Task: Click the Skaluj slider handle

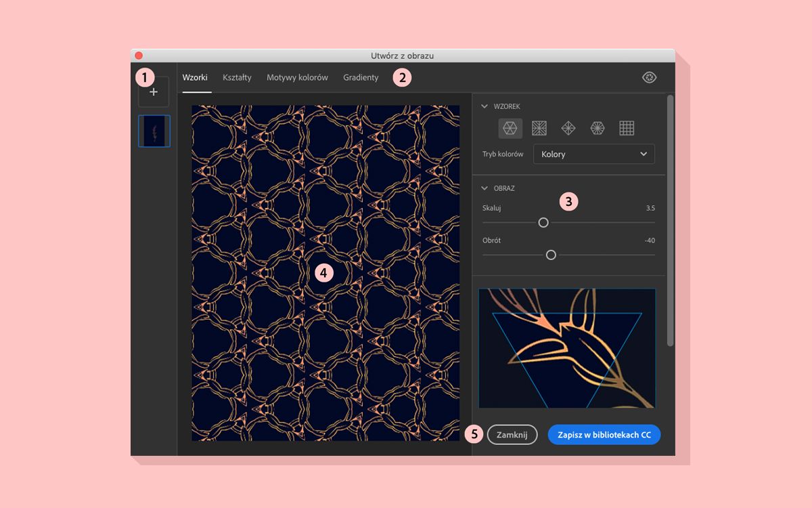Action: (x=543, y=222)
